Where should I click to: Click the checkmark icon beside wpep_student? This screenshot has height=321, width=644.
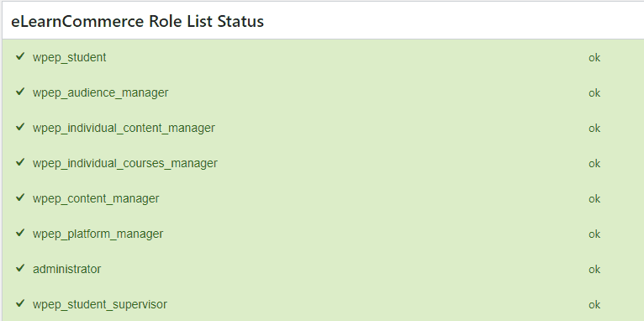coord(20,56)
